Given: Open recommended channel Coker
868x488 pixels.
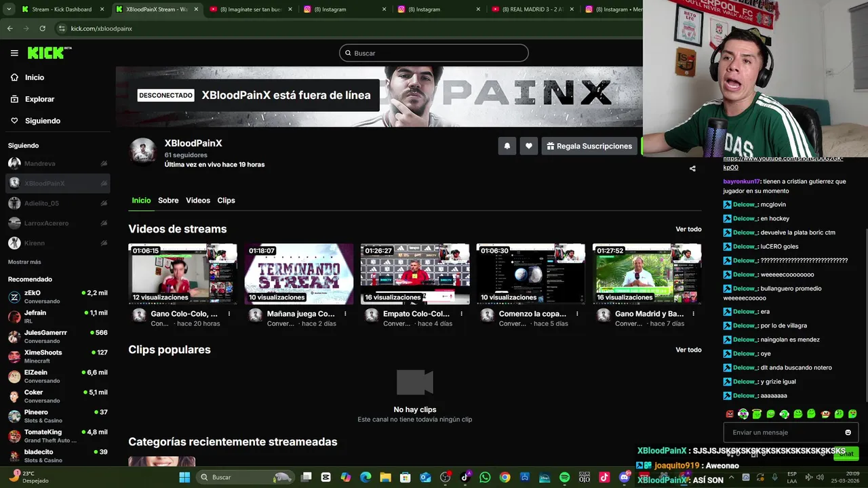Looking at the screenshot, I should click(x=58, y=396).
